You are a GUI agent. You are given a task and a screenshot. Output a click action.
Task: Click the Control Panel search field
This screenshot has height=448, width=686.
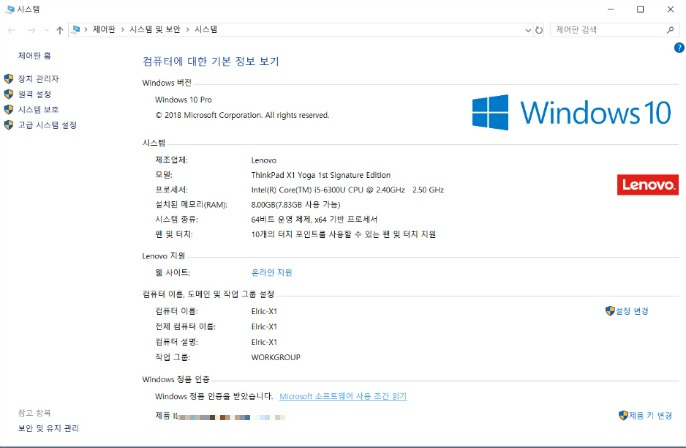[614, 30]
